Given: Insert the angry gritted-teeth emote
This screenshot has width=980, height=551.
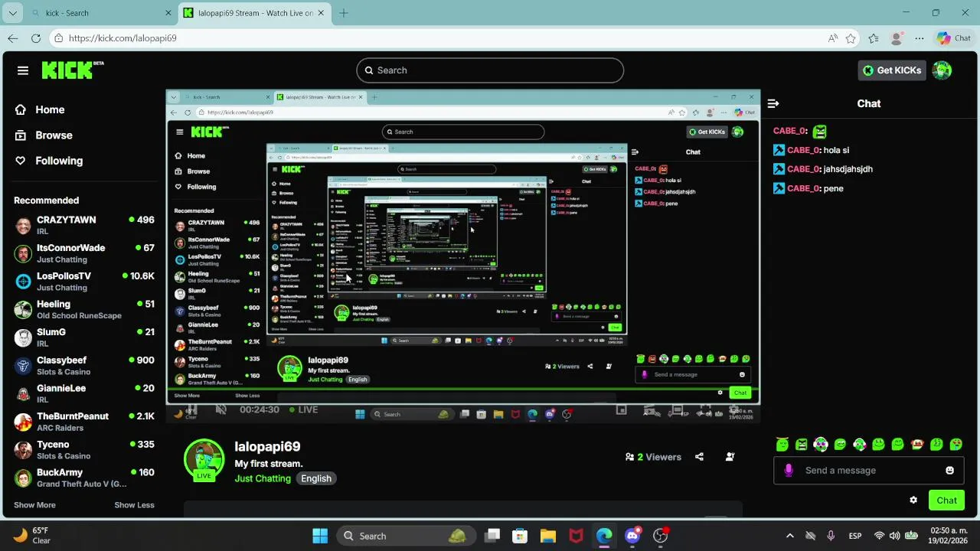Looking at the screenshot, I should [x=801, y=445].
